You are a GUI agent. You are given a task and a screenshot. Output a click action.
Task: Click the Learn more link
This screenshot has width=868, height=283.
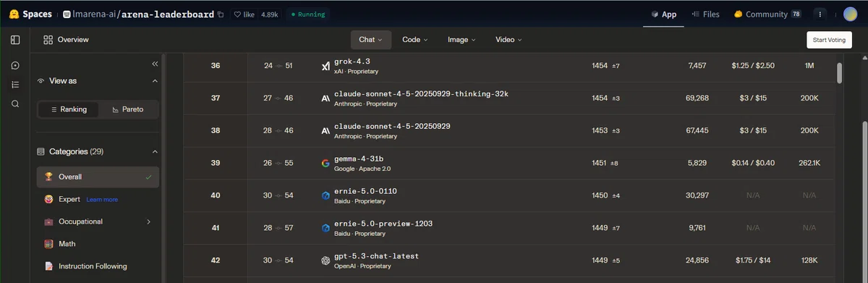tap(102, 200)
